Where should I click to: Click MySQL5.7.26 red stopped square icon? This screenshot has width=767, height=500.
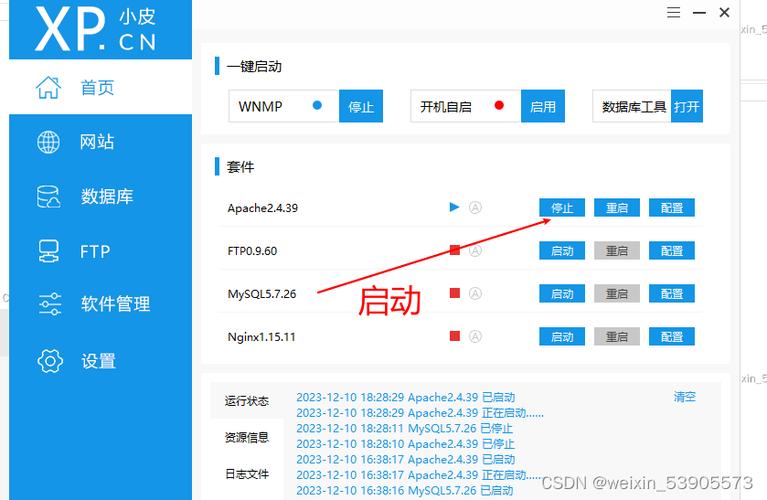[x=455, y=293]
